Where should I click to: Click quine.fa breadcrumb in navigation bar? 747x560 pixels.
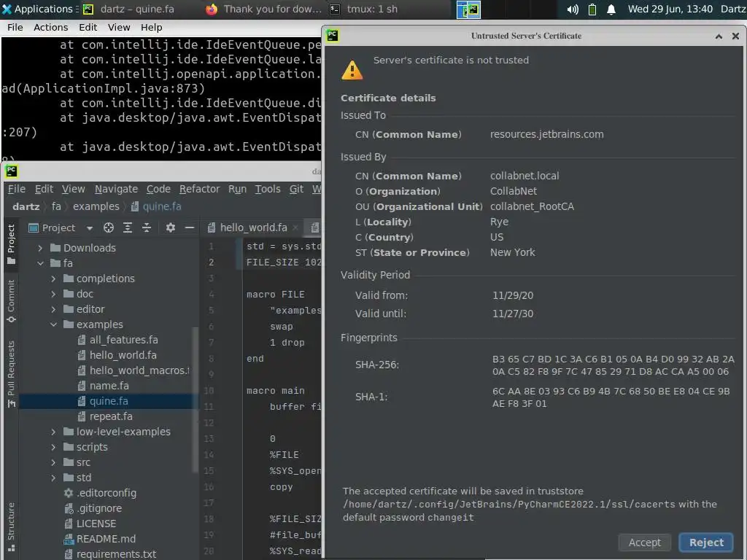156,206
